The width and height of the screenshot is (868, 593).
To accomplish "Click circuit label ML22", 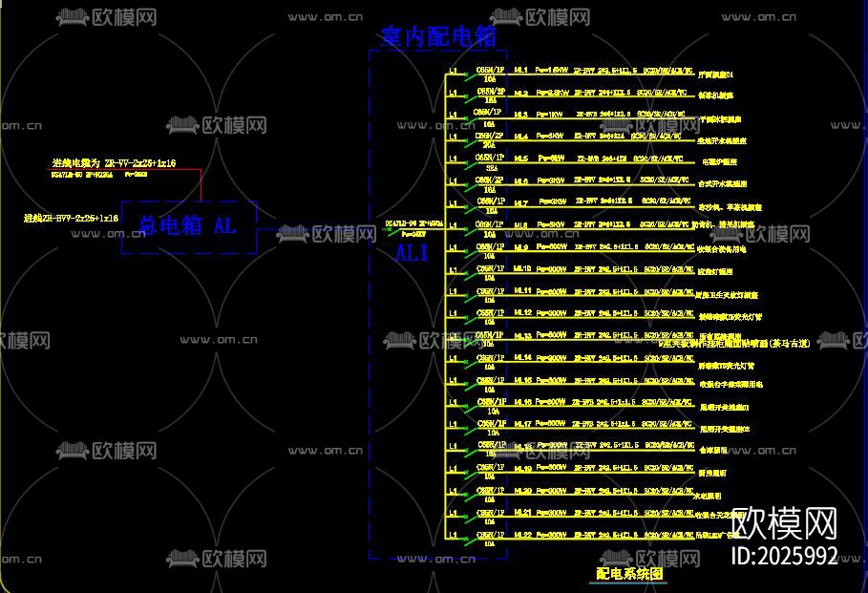I will click(x=522, y=535).
